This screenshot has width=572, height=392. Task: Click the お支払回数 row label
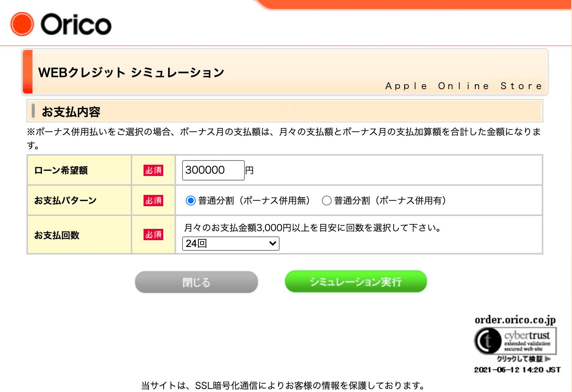pyautogui.click(x=57, y=235)
